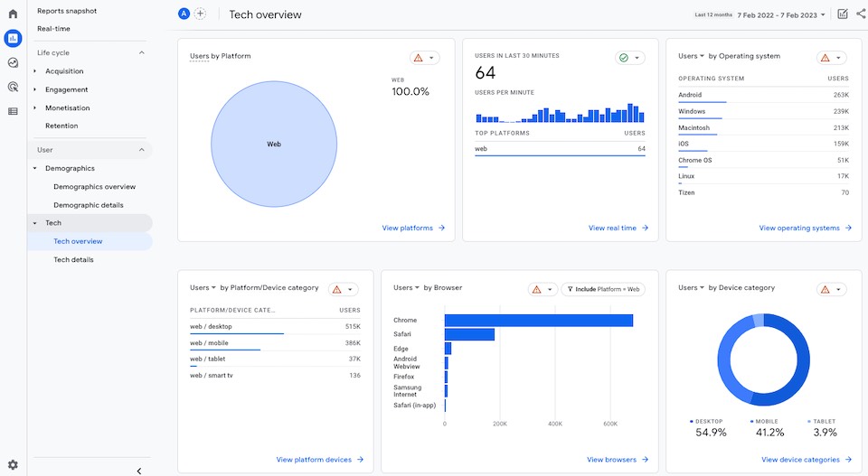Open the Retention report
This screenshot has height=476, width=868.
(61, 126)
